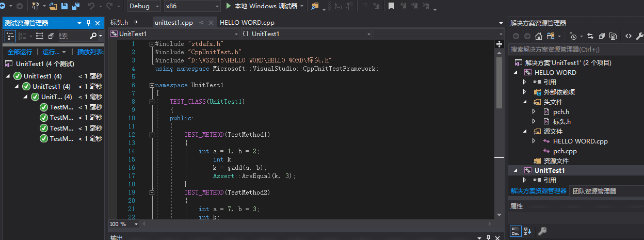
Task: Click the hierarchy view icon in Test Explorer
Action: (x=10, y=36)
